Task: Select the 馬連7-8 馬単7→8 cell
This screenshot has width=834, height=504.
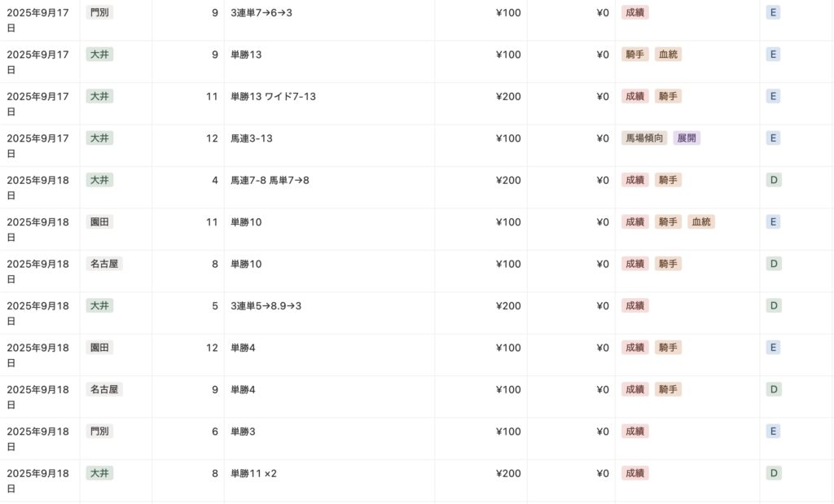Action: [270, 180]
